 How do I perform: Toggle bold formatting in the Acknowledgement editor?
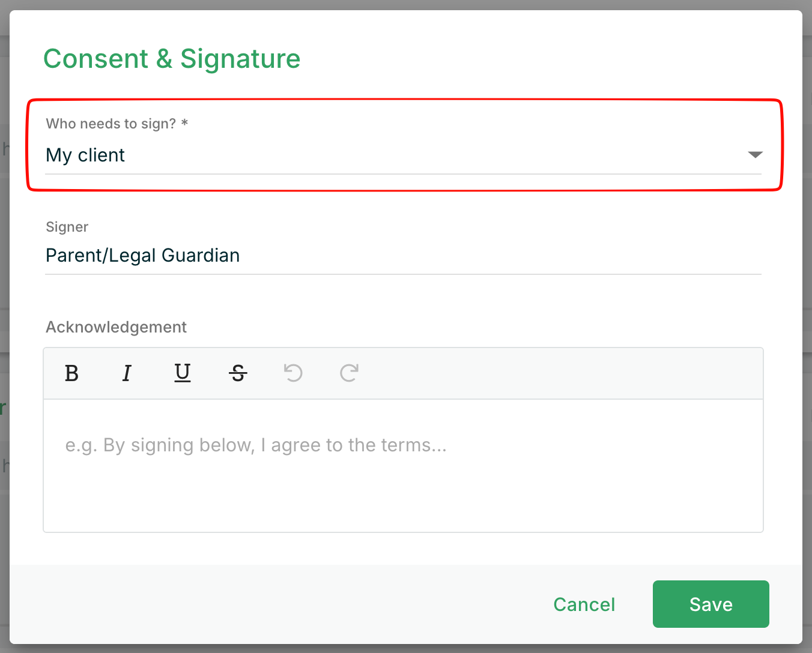pyautogui.click(x=71, y=373)
